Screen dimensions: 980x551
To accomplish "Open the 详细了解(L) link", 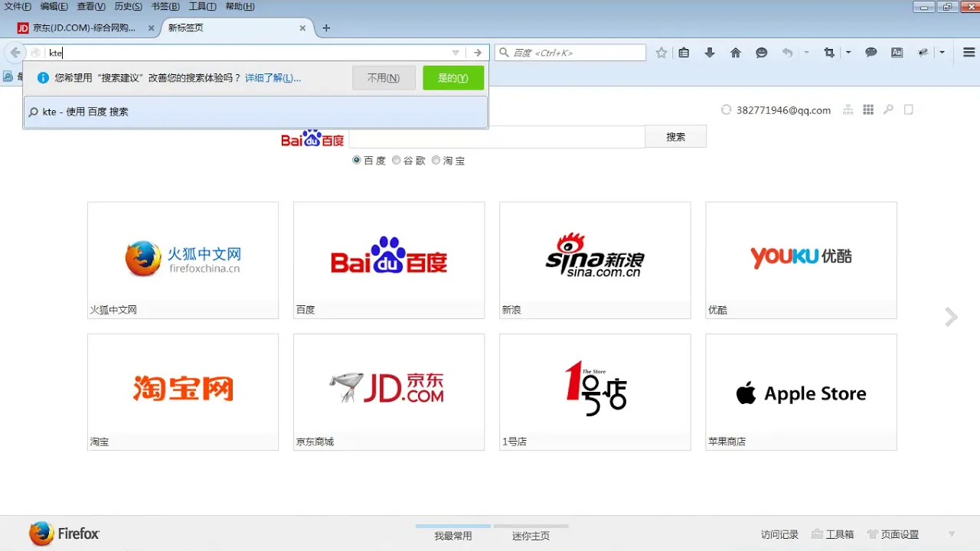I will pyautogui.click(x=273, y=78).
